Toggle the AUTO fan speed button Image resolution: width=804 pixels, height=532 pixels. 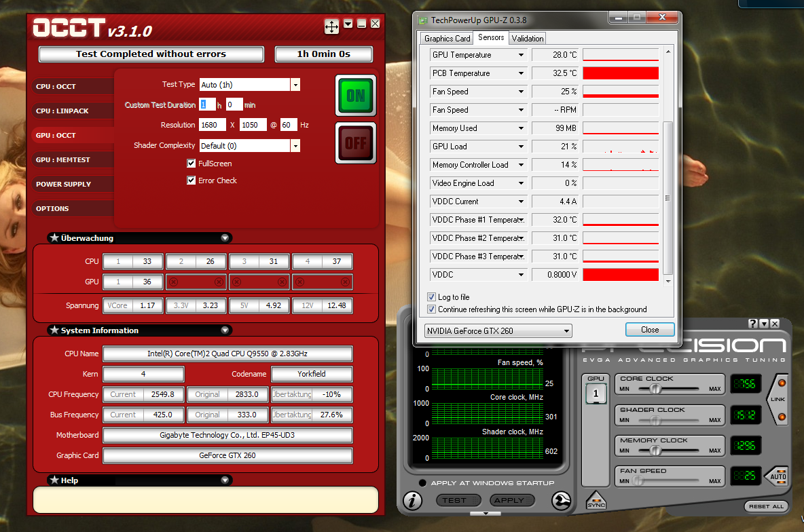click(x=778, y=476)
